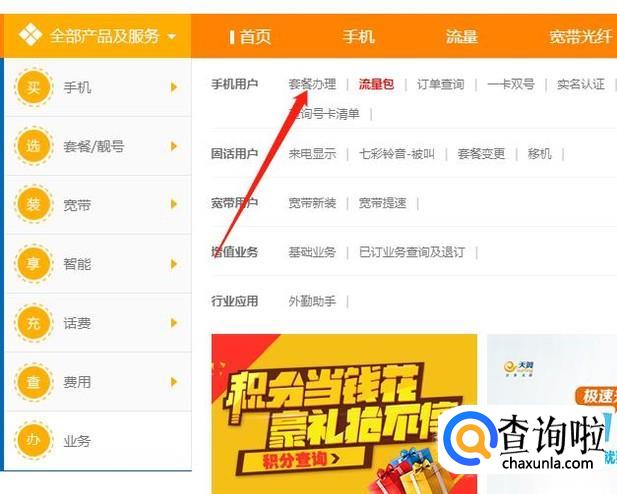Image resolution: width=617 pixels, height=494 pixels.
Task: Click the diamond logo beside 全部产品及服务
Action: [x=30, y=35]
